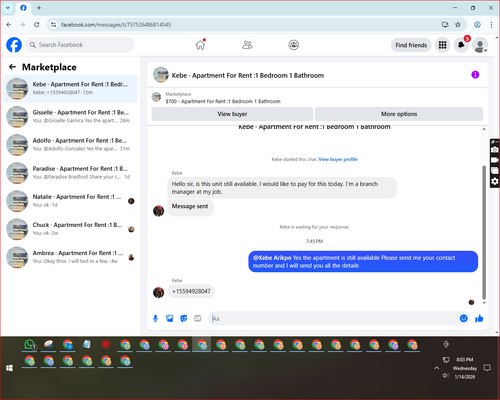Click the browser address bar URL
500x400 pixels.
tap(116, 25)
